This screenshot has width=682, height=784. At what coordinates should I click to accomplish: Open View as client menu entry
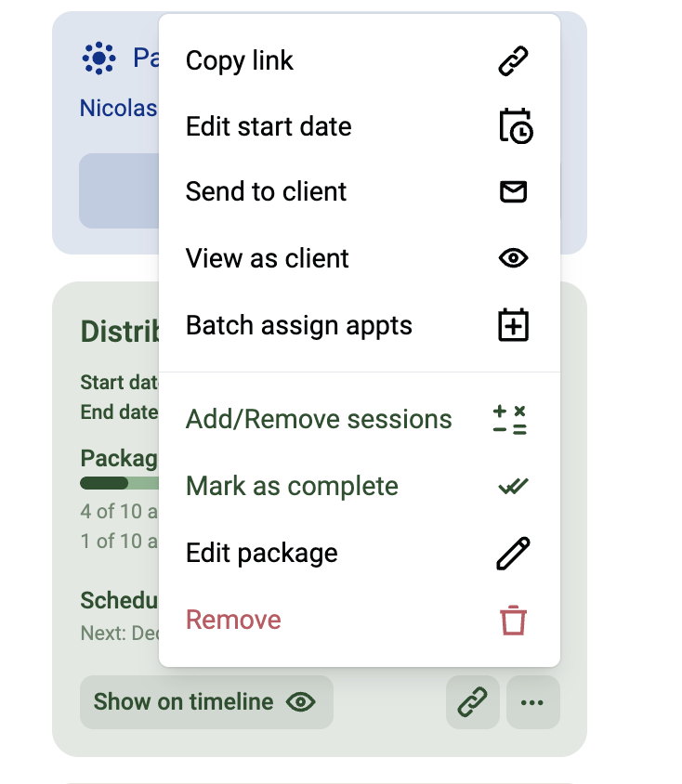(x=359, y=258)
